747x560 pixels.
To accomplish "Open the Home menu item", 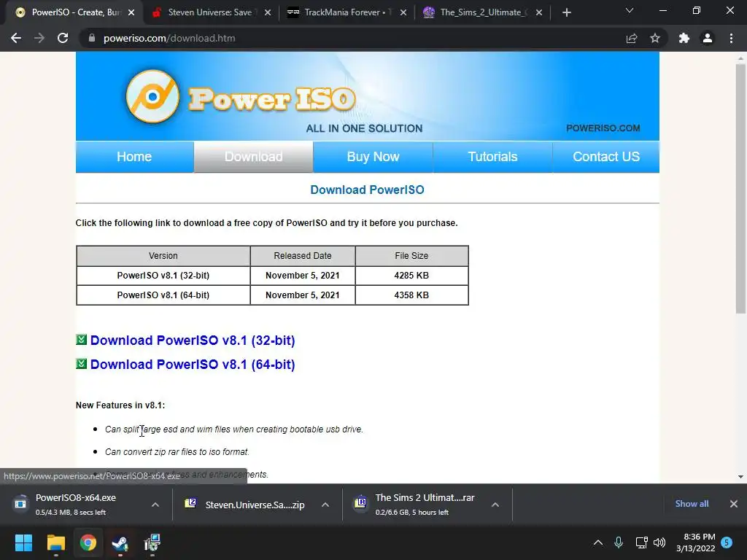I will tap(134, 157).
